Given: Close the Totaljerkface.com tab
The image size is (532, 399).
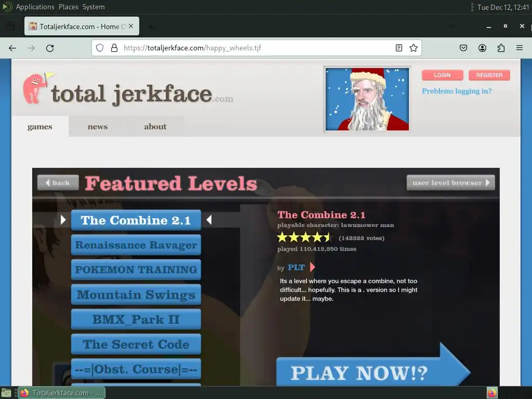Looking at the screenshot, I should [131, 26].
